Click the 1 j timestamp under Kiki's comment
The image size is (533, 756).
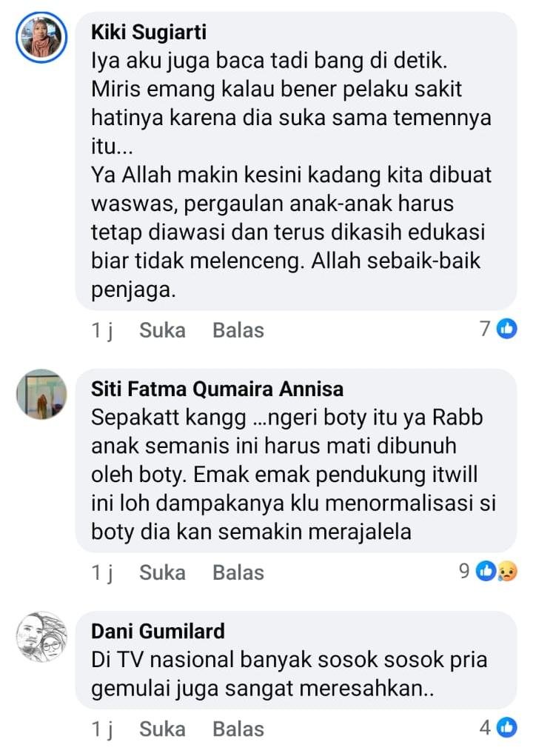click(x=102, y=331)
